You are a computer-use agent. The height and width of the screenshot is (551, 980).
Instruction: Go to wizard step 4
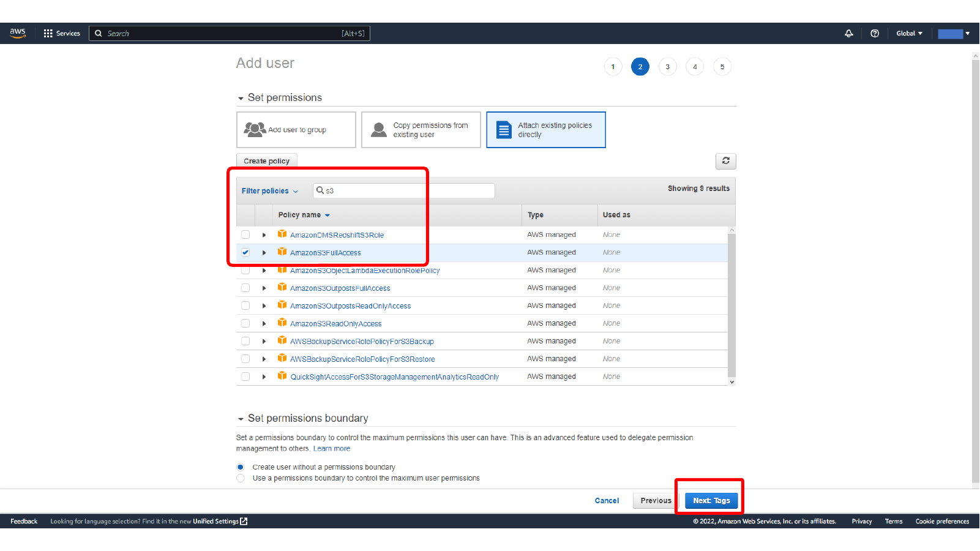[x=695, y=67]
